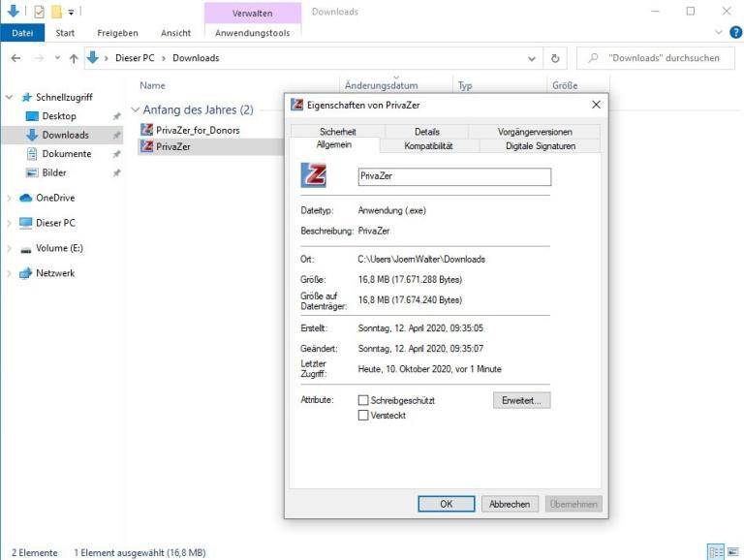
Task: Open the Ansicht ribbon tab
Action: click(175, 33)
